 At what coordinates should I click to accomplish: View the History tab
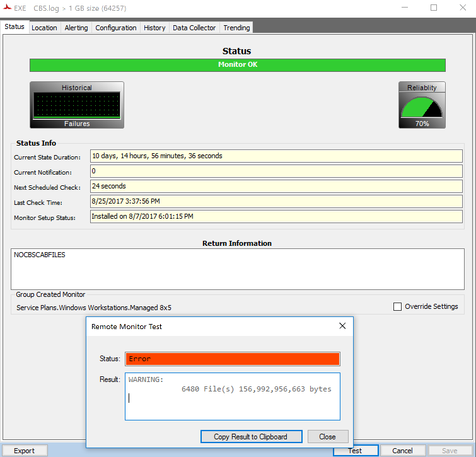[x=154, y=28]
